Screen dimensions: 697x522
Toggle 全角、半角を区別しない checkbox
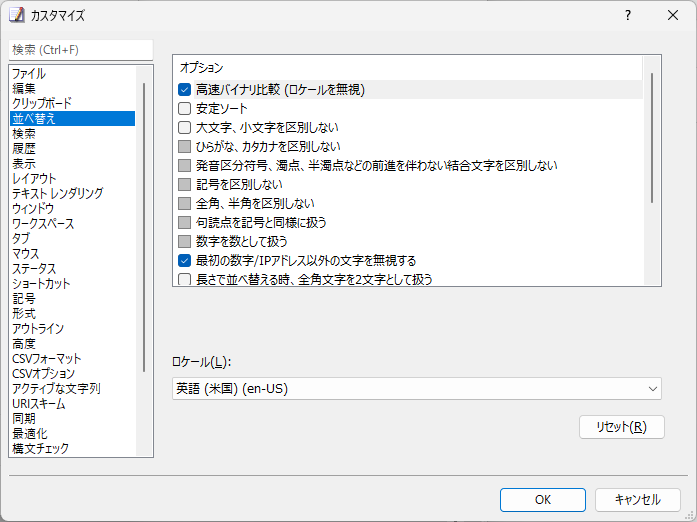tap(184, 204)
